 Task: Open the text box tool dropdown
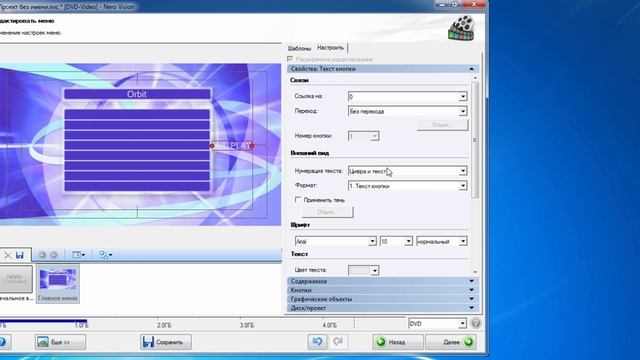point(78,255)
